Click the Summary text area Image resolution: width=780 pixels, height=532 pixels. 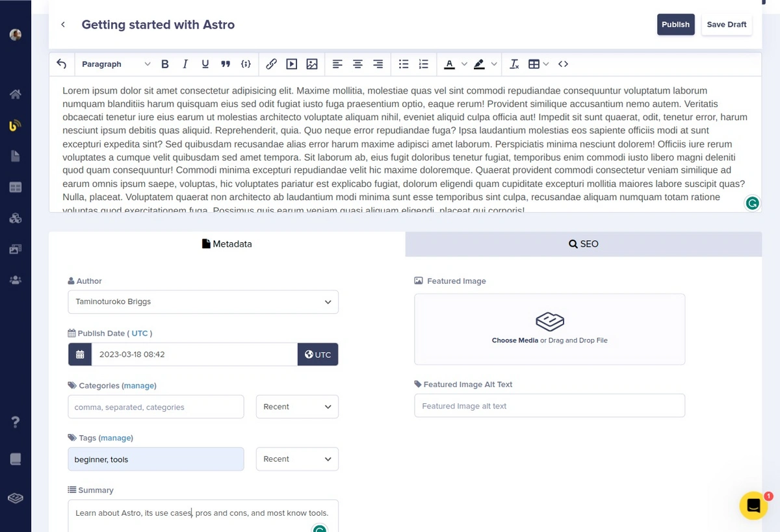[203, 516]
